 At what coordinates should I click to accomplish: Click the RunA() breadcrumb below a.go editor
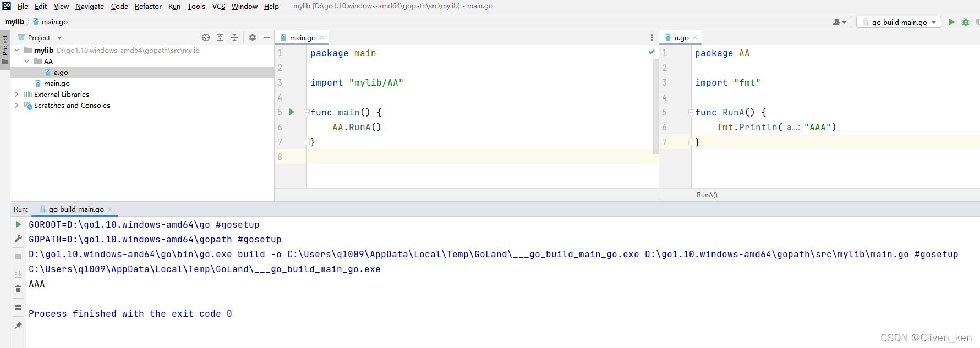707,195
